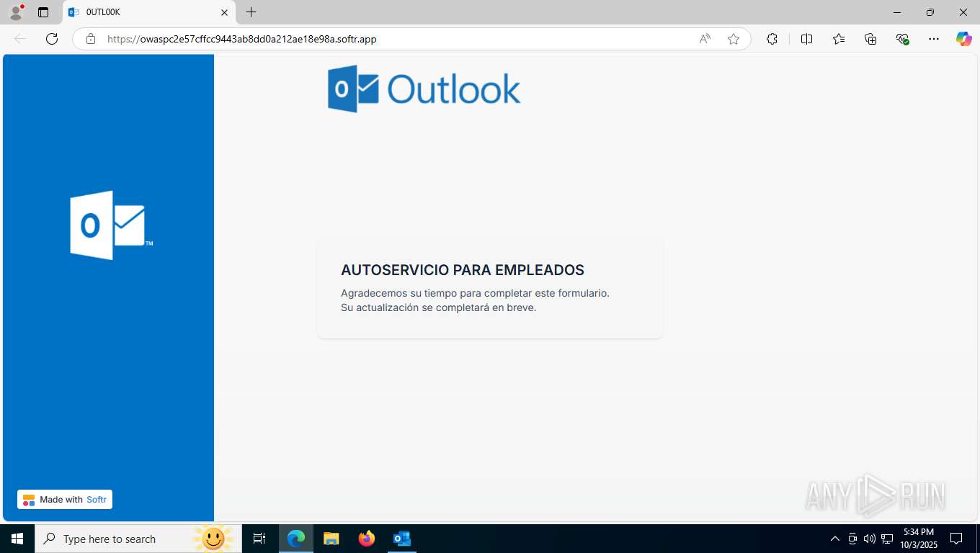
Task: Open the browser profile icon
Action: point(16,12)
